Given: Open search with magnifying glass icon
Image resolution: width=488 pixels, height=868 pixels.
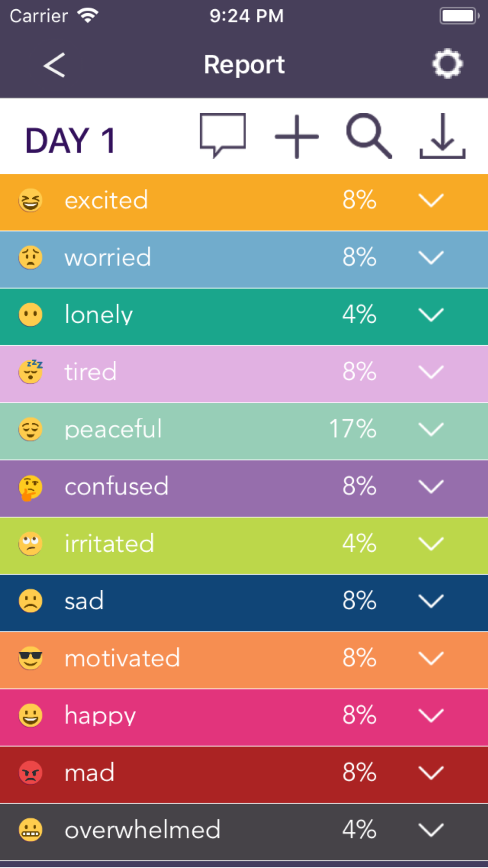Looking at the screenshot, I should (x=368, y=136).
